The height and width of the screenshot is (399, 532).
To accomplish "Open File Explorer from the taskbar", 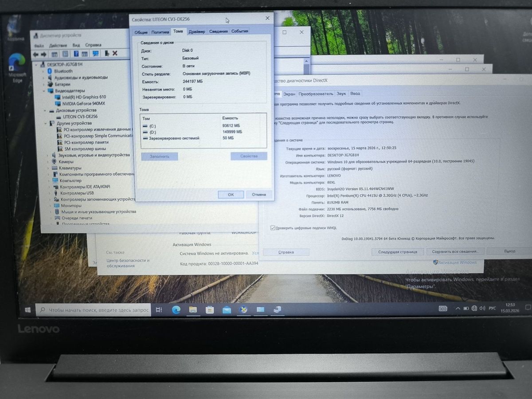I will [193, 310].
